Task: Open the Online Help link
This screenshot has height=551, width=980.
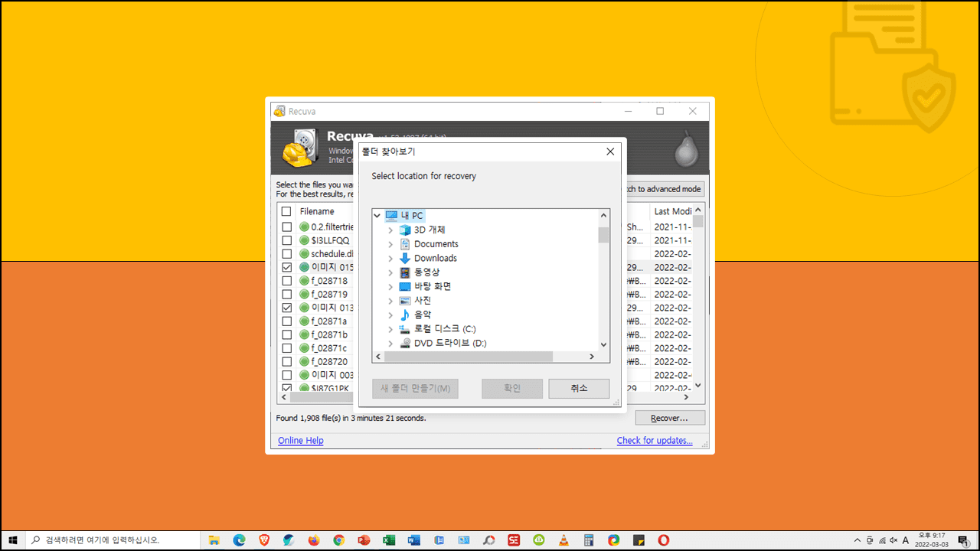Action: pyautogui.click(x=300, y=441)
